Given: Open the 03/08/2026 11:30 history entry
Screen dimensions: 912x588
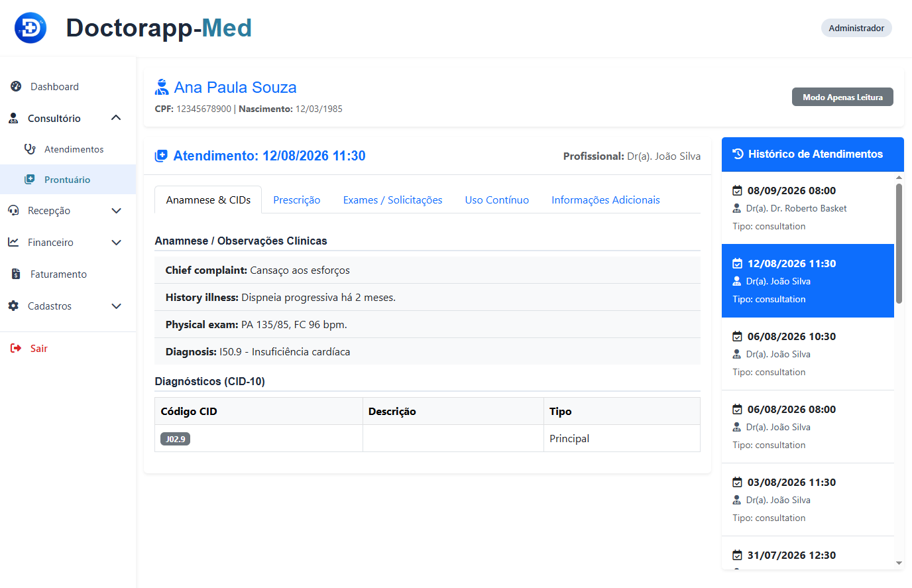Looking at the screenshot, I should (x=808, y=500).
